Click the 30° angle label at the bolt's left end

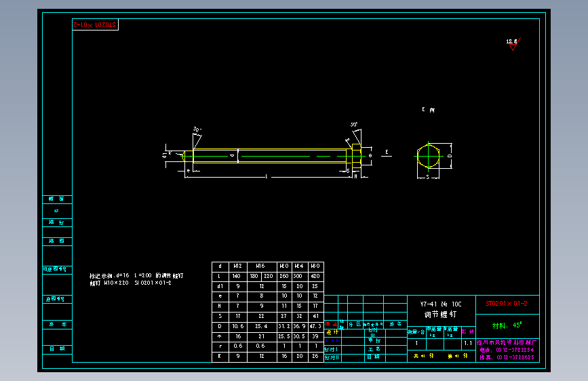197,129
